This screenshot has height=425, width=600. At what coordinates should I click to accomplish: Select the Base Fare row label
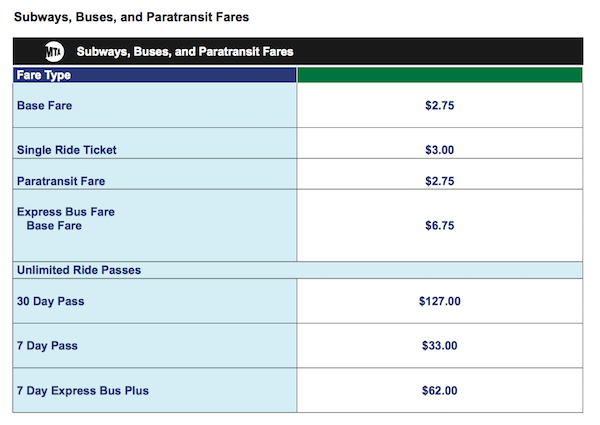[x=44, y=106]
